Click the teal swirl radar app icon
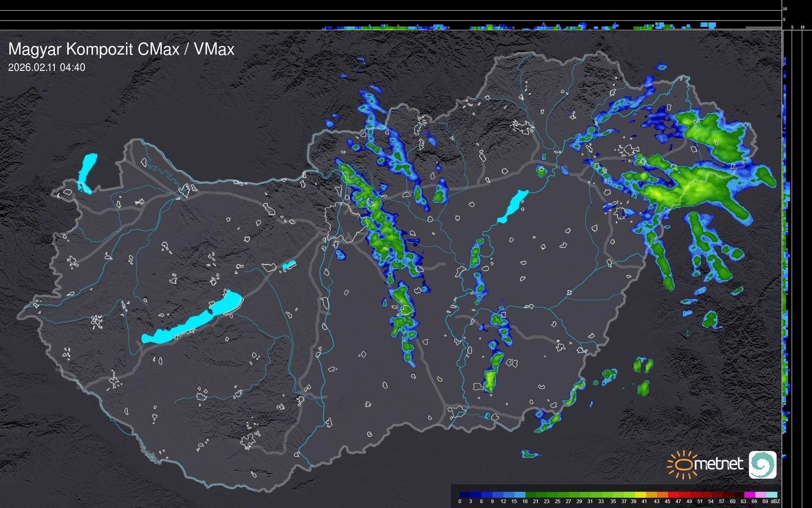 click(762, 464)
